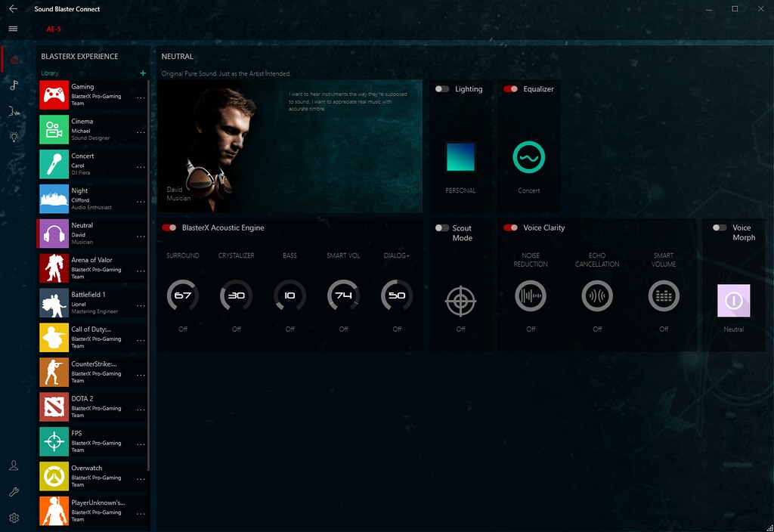Click the 'CounterStrike:...' profile name
This screenshot has width=774, height=532.
coord(94,363)
